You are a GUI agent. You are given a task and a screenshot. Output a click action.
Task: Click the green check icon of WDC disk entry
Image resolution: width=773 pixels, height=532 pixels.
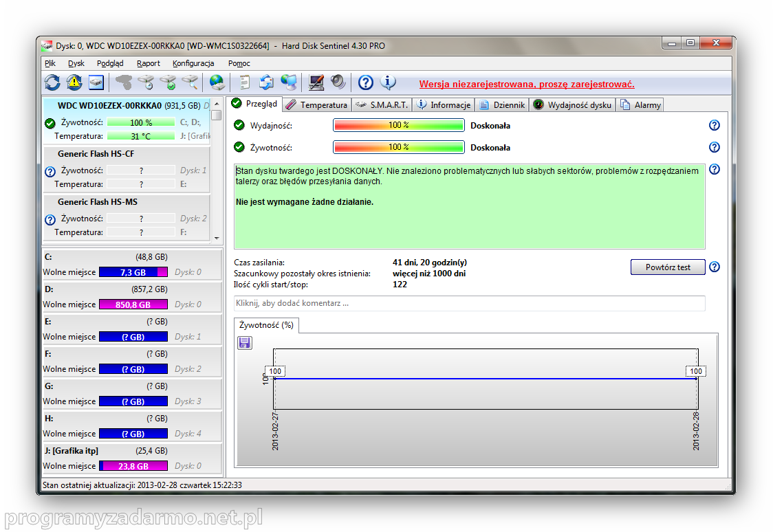50,123
